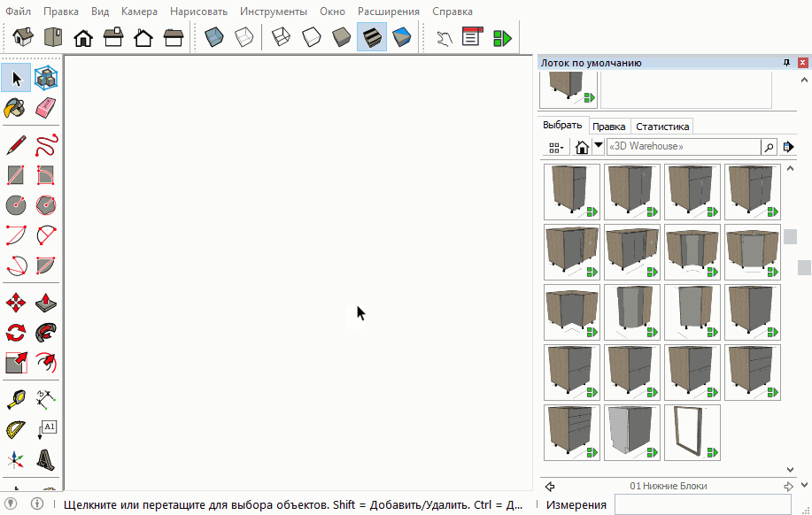Toggle auto-hide pin on default tray
Viewport: 812px width, 515px height.
pos(786,63)
